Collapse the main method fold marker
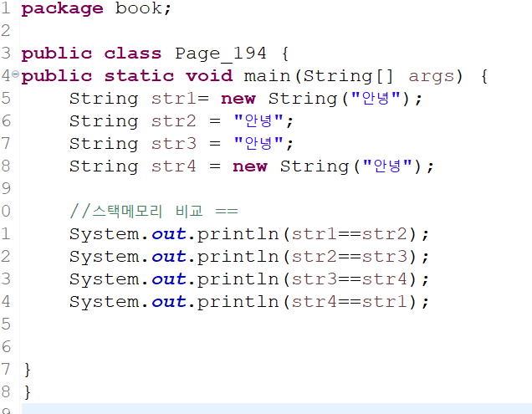532x414 pixels. (x=15, y=74)
